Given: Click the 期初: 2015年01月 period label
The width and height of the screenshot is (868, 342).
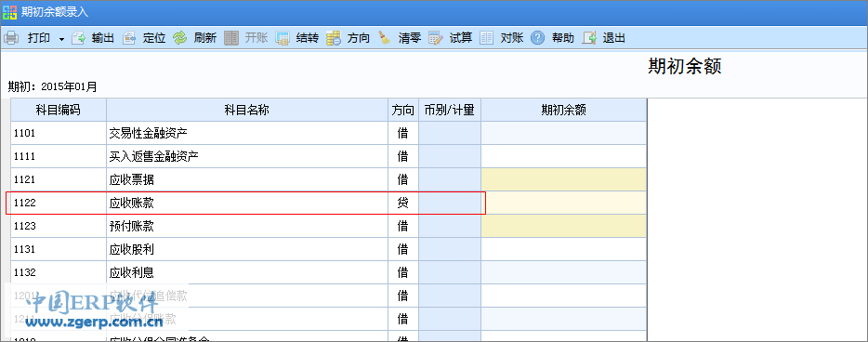Looking at the screenshot, I should 53,86.
